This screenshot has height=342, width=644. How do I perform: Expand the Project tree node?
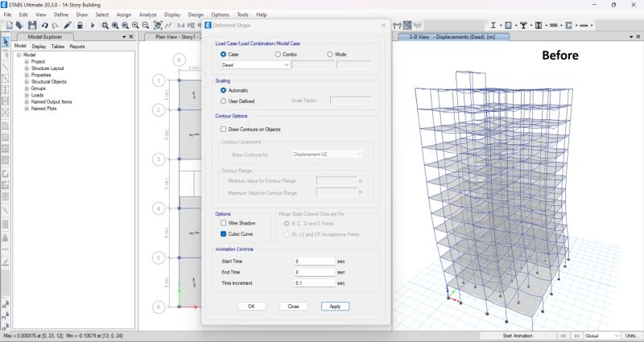[27, 62]
